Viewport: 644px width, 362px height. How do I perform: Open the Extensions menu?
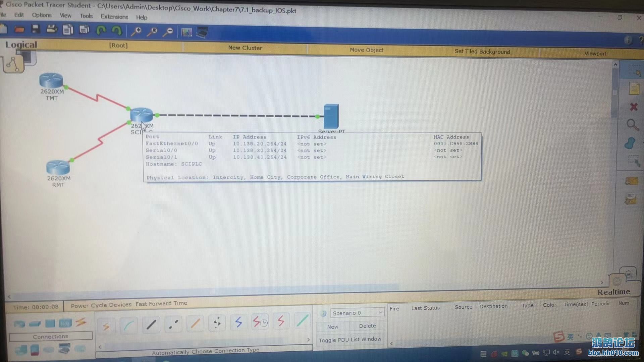[114, 16]
